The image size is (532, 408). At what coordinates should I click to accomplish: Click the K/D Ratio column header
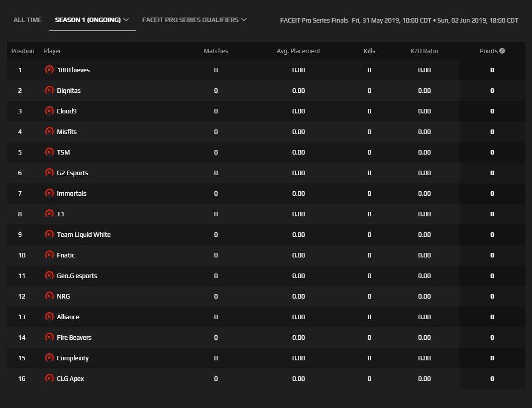pyautogui.click(x=424, y=51)
